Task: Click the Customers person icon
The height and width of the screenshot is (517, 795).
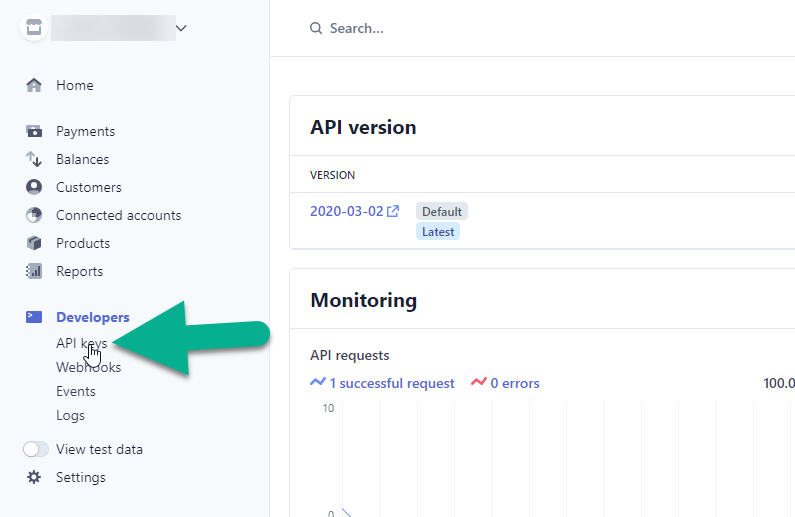Action: tap(34, 187)
